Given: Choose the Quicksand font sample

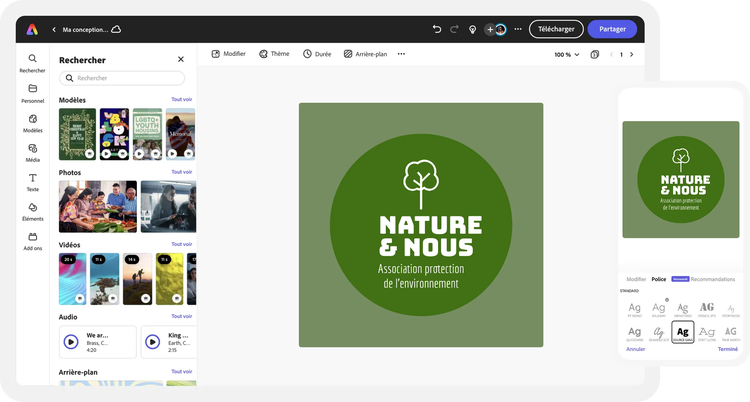Looking at the screenshot, I should (635, 333).
